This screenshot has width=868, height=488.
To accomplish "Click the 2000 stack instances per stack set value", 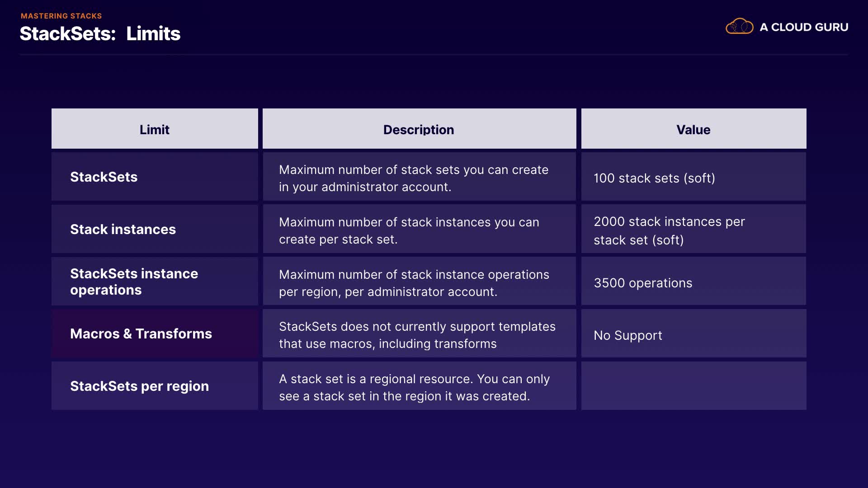I will pos(669,230).
